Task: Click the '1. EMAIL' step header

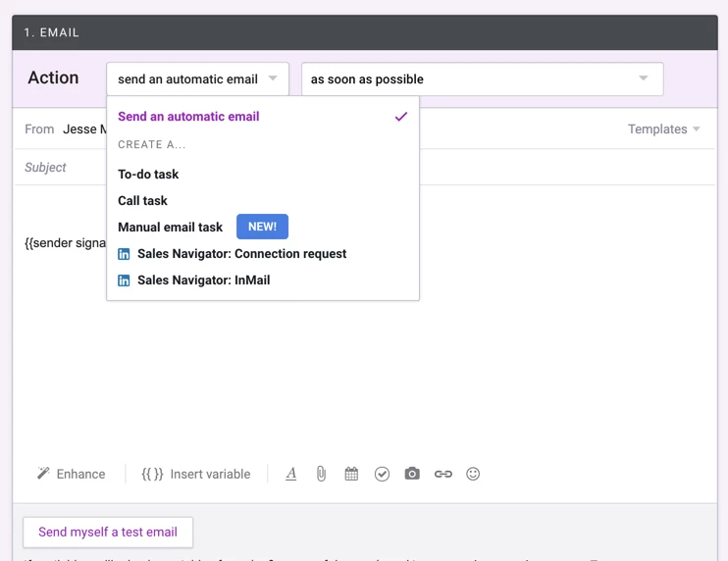Action: point(365,32)
